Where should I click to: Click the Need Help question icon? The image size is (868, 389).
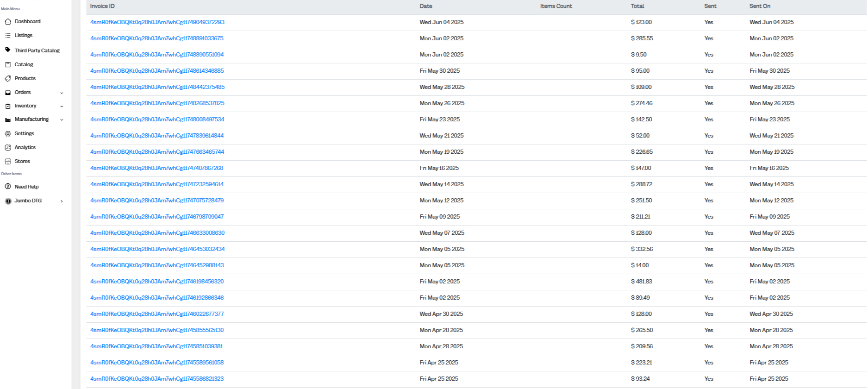point(8,187)
